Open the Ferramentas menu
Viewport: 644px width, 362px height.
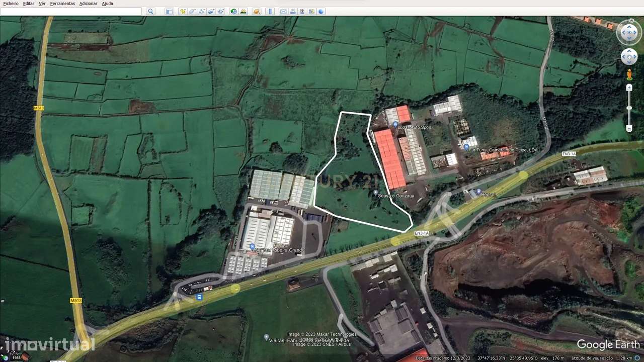click(x=62, y=4)
